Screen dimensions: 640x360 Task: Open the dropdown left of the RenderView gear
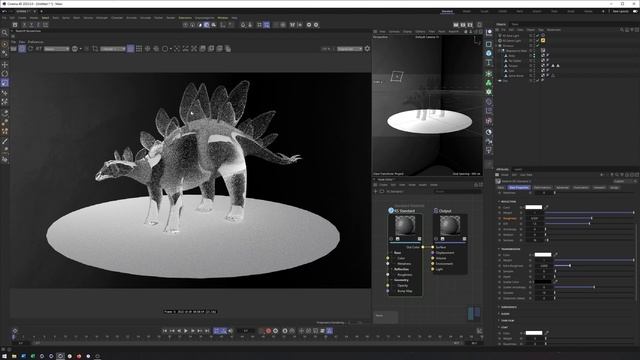(x=350, y=49)
